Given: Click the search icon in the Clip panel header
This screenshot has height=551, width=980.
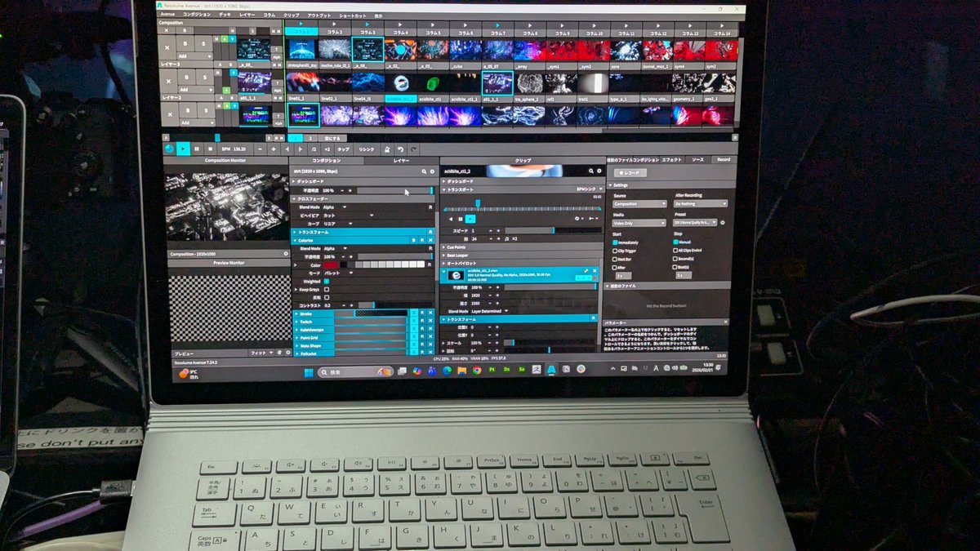Looking at the screenshot, I should [x=590, y=171].
